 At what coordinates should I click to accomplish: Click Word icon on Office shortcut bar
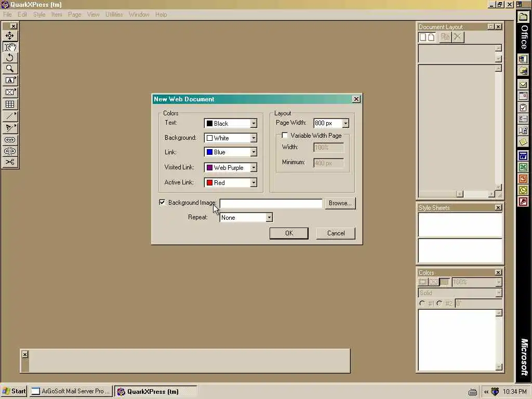click(x=523, y=156)
